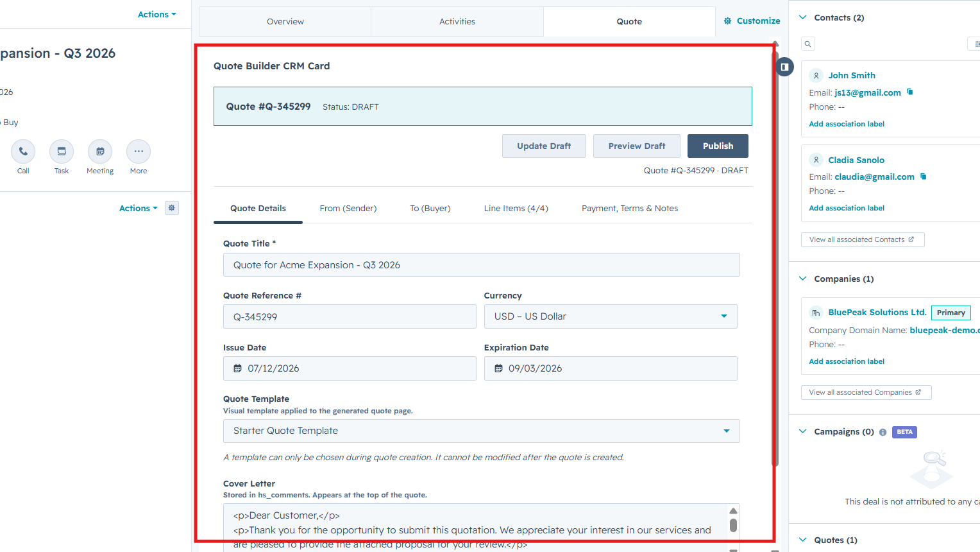980x552 pixels.
Task: Click Cladia Sanolo's contact avatar icon
Action: pos(816,160)
